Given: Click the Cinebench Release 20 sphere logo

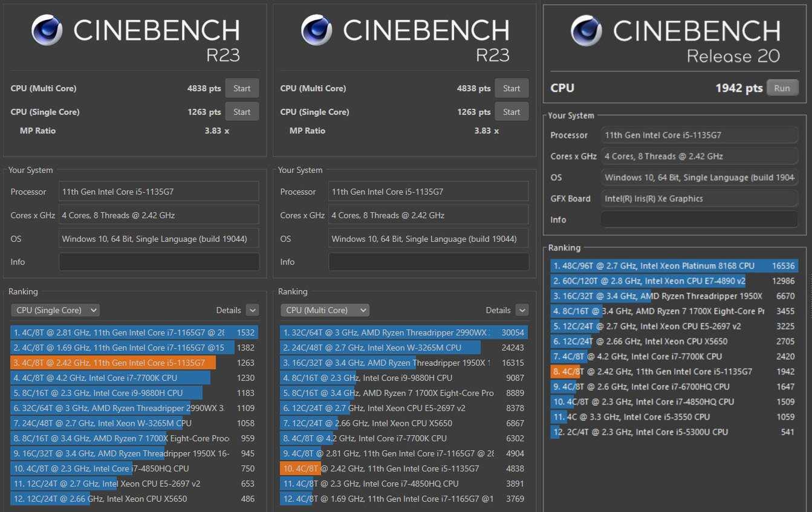Looking at the screenshot, I should tap(586, 31).
